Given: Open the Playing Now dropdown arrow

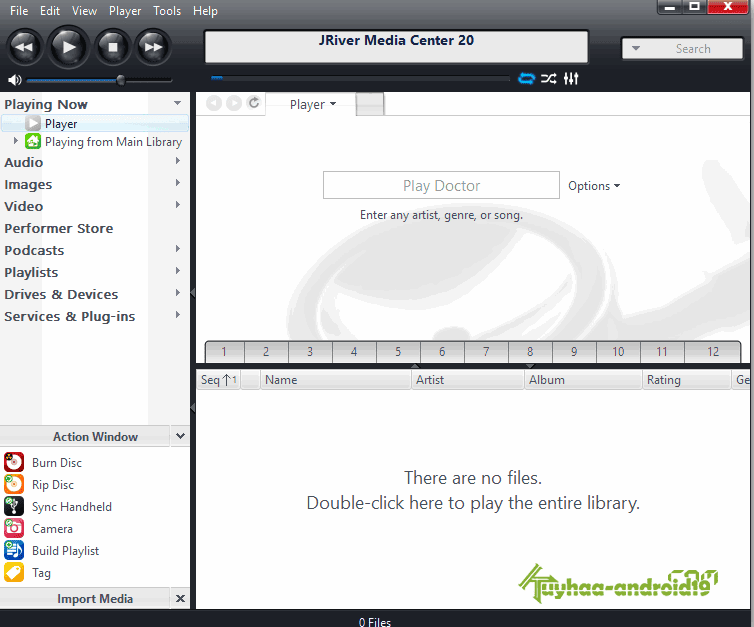Looking at the screenshot, I should (177, 103).
